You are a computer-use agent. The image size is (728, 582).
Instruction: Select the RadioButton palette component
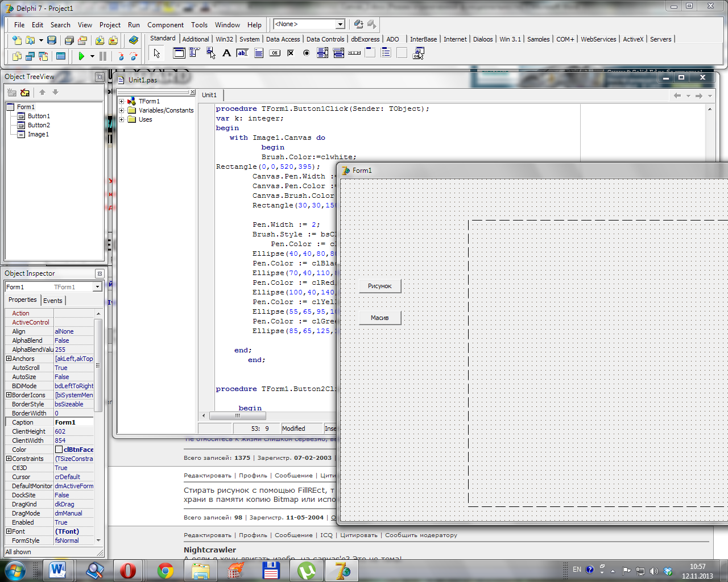306,53
